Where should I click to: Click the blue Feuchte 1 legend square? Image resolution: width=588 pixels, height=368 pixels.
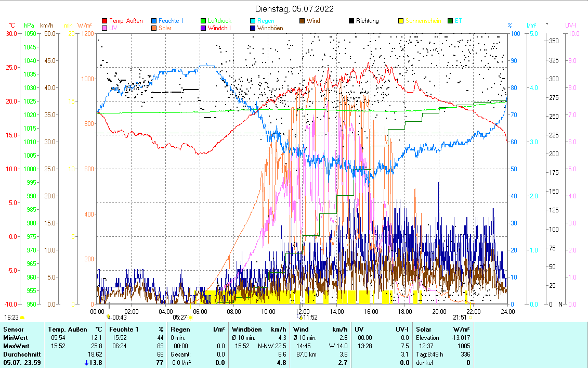(x=154, y=21)
